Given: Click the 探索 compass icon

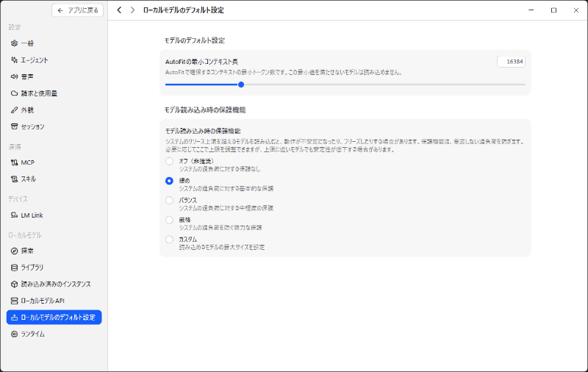Looking at the screenshot, I should pyautogui.click(x=14, y=251).
